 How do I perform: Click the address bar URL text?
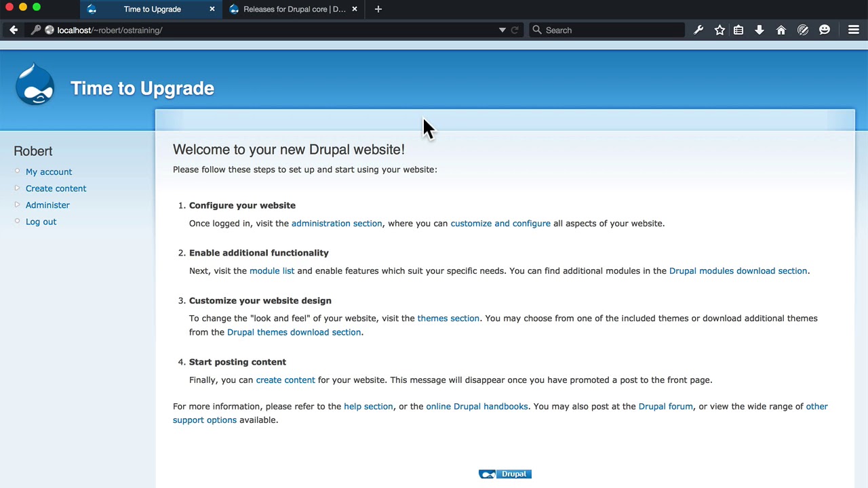click(110, 30)
